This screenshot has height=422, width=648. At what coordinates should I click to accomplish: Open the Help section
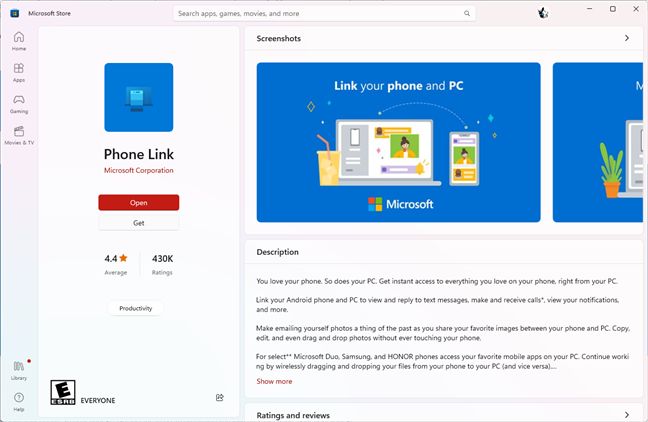(x=19, y=402)
